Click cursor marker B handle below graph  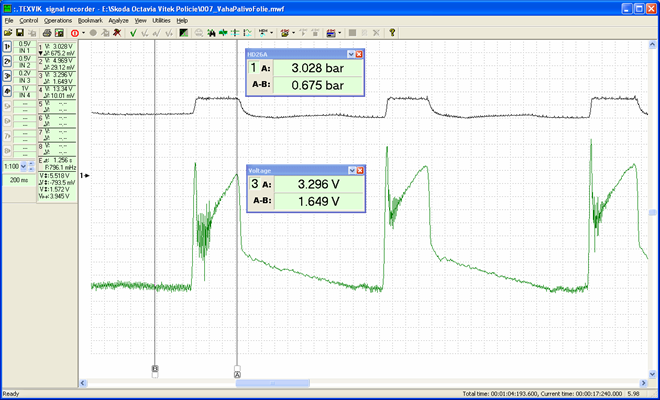point(155,371)
